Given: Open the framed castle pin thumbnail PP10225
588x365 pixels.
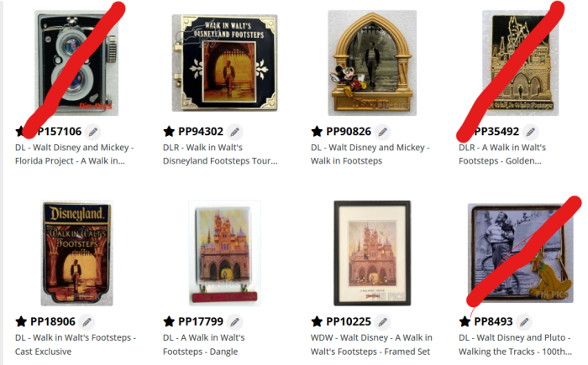Looking at the screenshot, I should [372, 253].
